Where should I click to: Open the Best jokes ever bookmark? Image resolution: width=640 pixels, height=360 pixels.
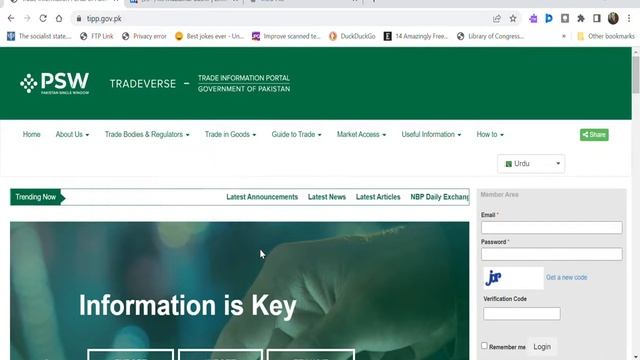209,36
